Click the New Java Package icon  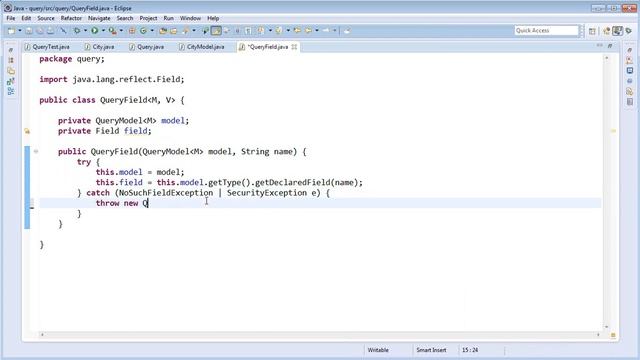pos(132,31)
